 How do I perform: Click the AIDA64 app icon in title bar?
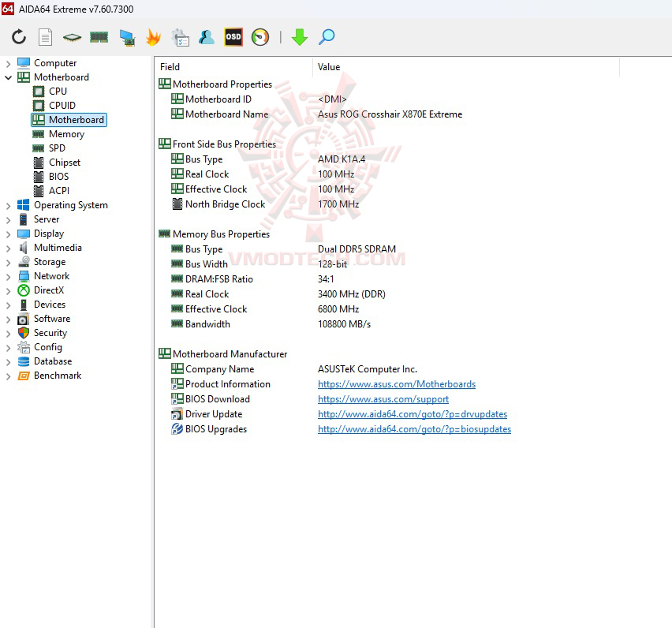[8, 9]
